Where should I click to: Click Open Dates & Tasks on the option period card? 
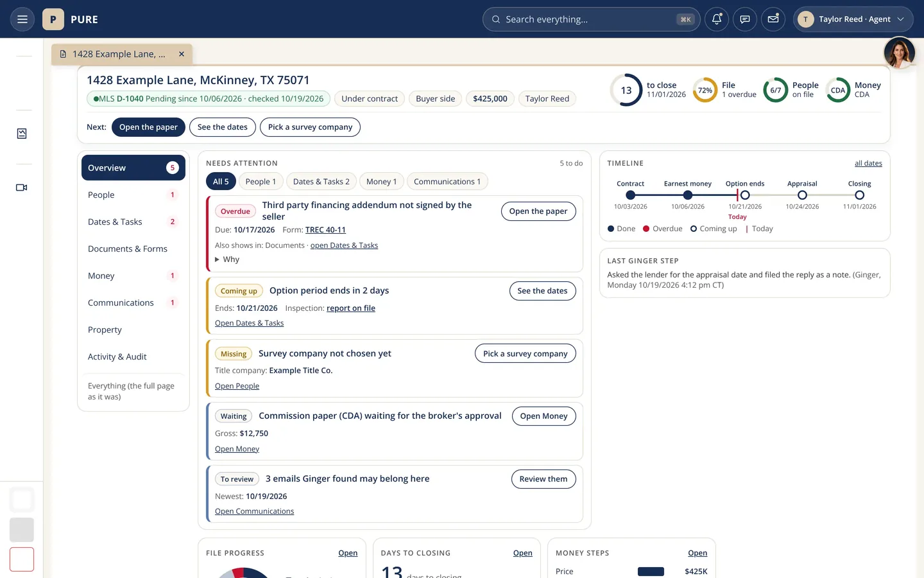(249, 323)
